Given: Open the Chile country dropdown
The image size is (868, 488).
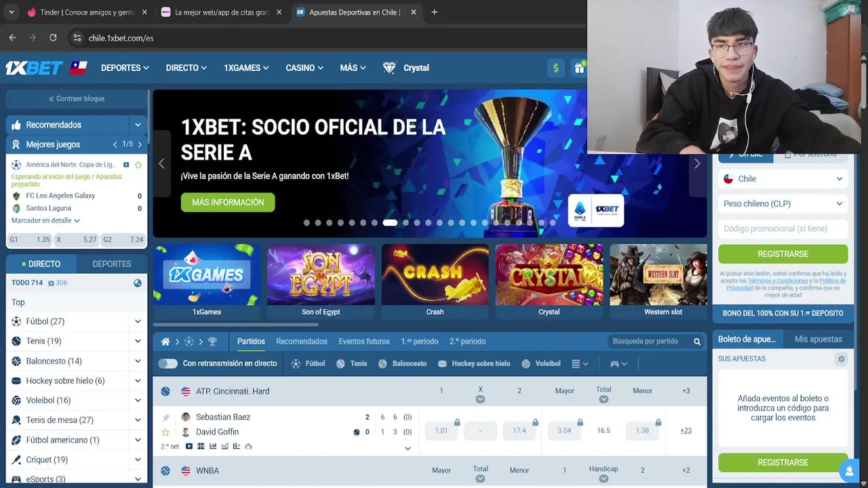Looking at the screenshot, I should [783, 179].
